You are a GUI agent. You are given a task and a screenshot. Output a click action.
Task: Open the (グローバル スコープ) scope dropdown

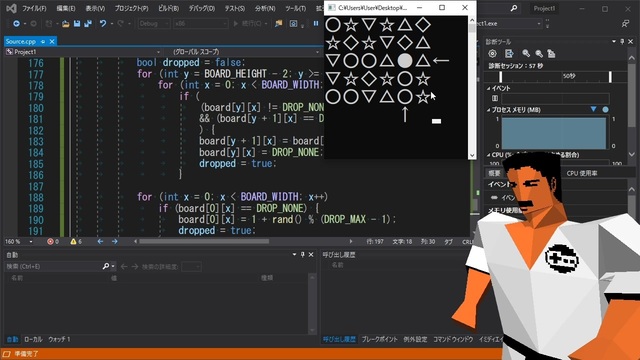[x=242, y=52]
